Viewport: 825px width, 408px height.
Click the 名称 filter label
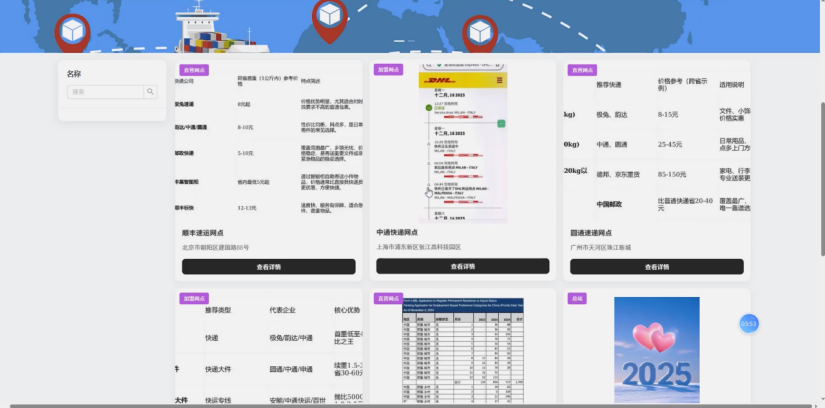click(74, 74)
